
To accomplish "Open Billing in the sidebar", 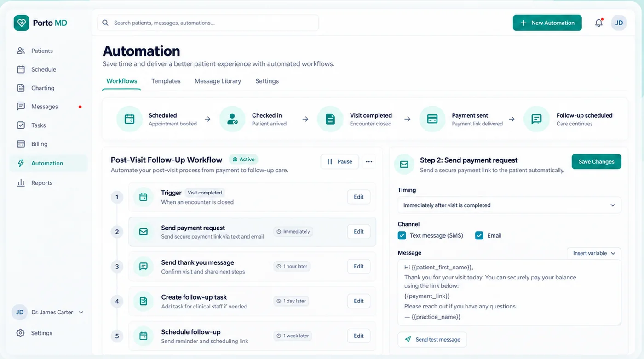I will pyautogui.click(x=48, y=144).
